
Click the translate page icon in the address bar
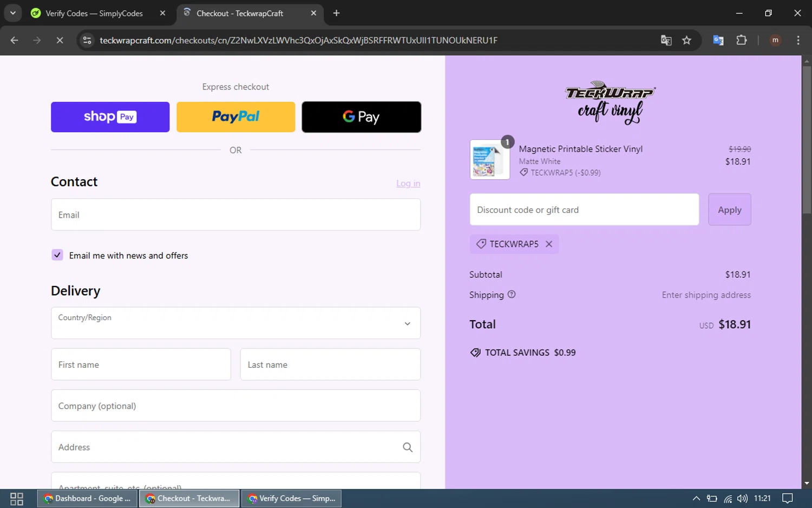point(666,40)
